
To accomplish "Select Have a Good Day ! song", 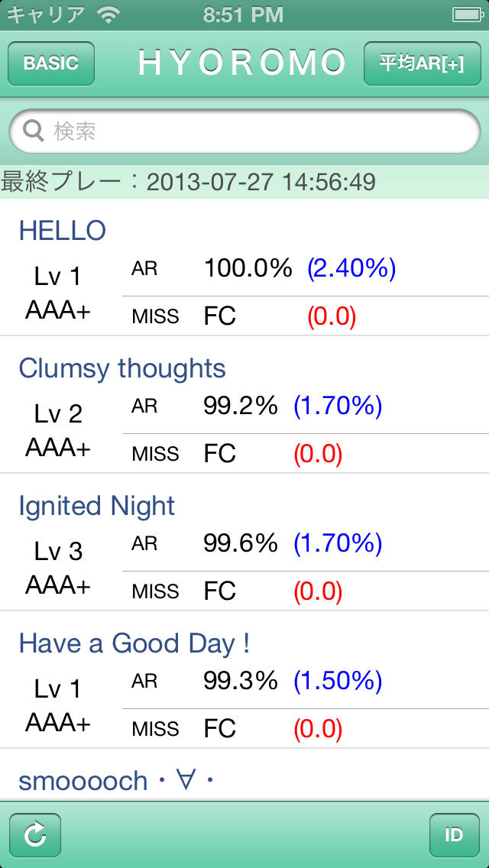I will [134, 643].
